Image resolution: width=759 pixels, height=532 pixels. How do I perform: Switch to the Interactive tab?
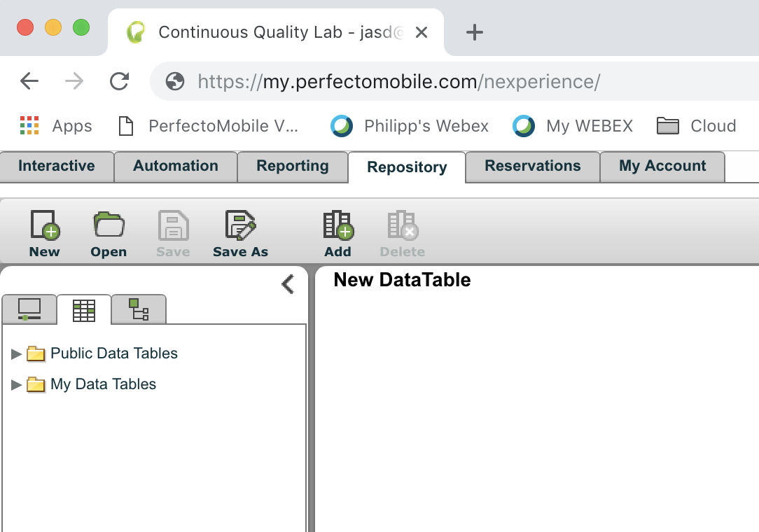pyautogui.click(x=57, y=167)
